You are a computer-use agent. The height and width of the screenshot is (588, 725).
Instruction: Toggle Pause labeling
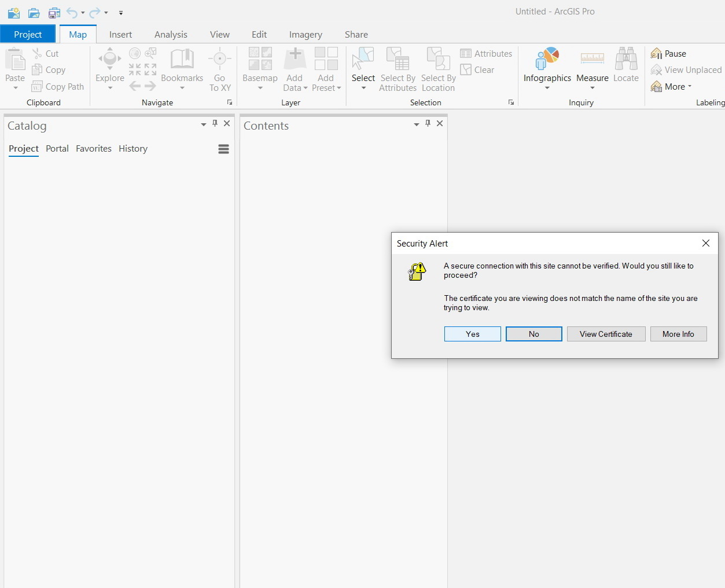tap(668, 53)
